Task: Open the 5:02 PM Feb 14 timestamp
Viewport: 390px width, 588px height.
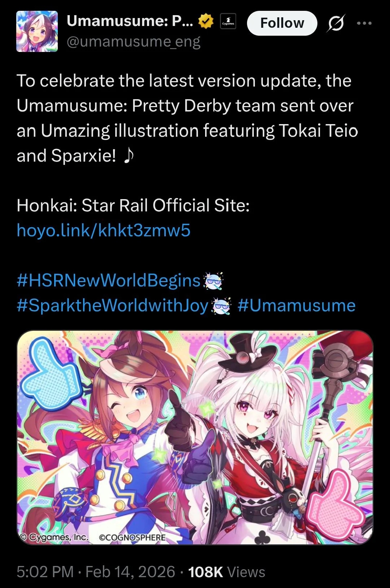Action: [96, 572]
